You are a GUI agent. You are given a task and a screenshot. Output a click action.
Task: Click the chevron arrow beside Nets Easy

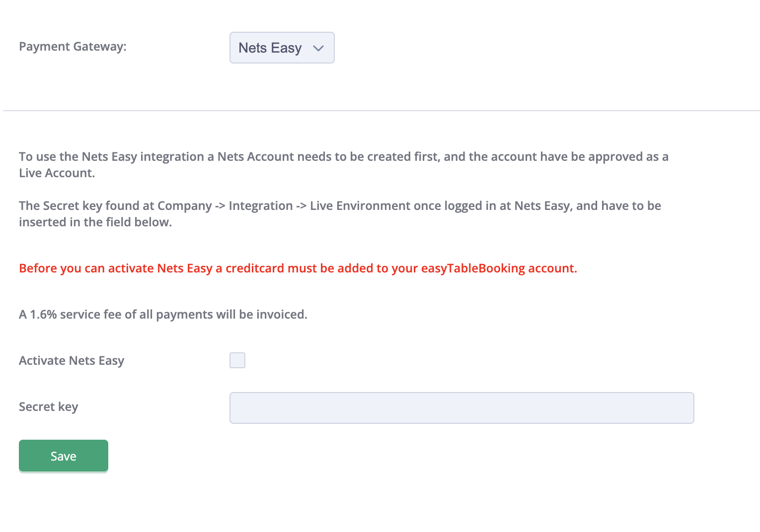(318, 48)
